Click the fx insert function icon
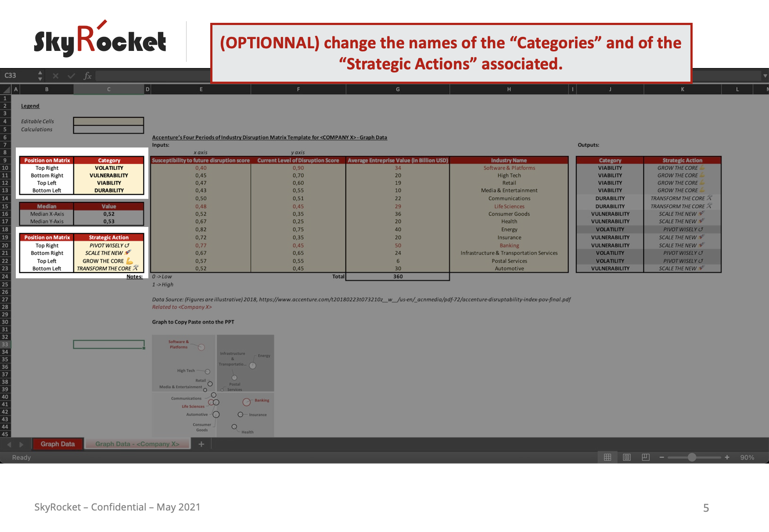 click(88, 76)
